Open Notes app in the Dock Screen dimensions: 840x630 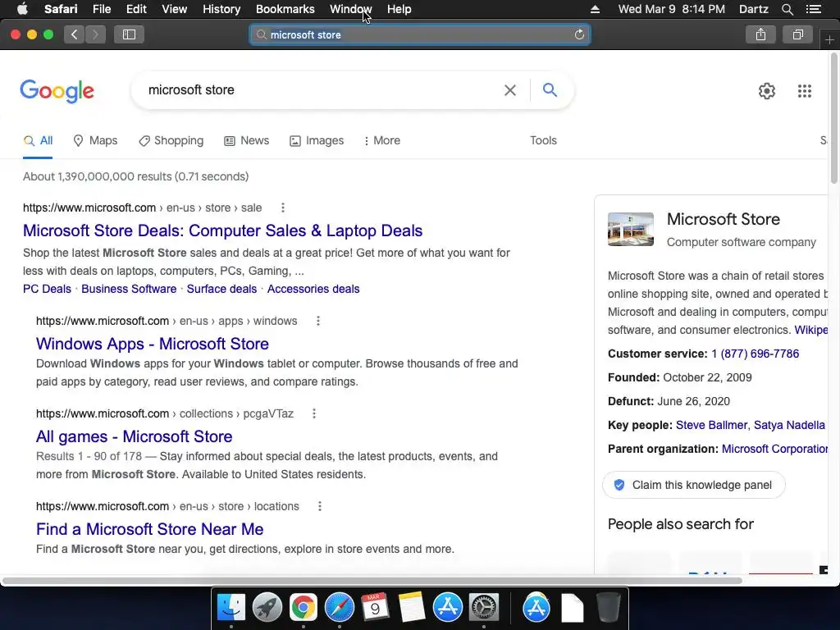point(412,608)
